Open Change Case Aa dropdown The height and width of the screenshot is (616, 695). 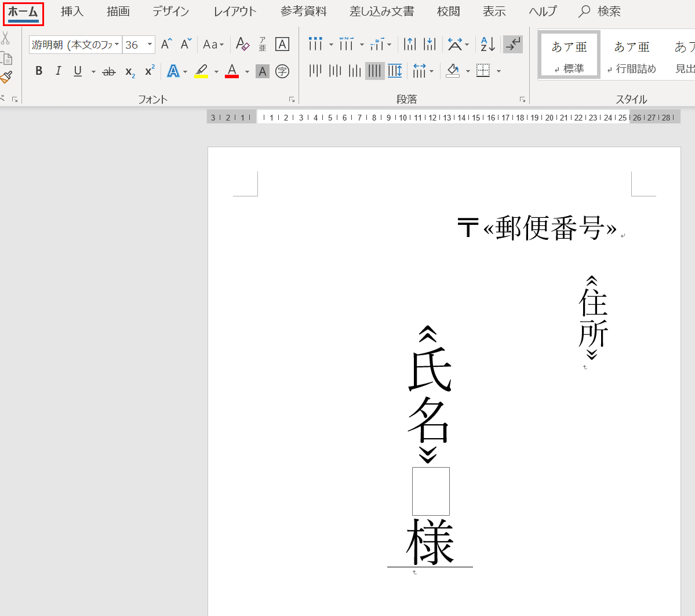tap(213, 44)
